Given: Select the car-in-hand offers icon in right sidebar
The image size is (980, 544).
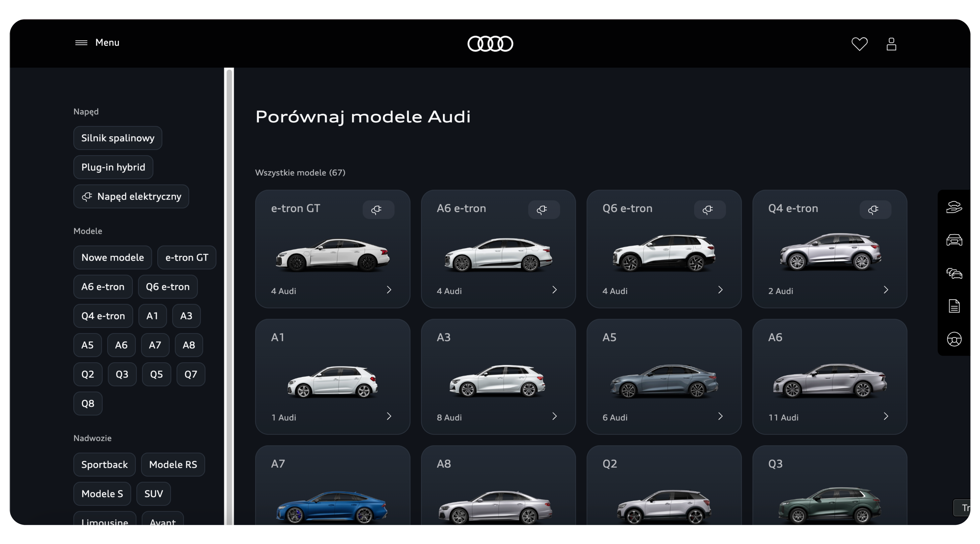Looking at the screenshot, I should (x=954, y=207).
